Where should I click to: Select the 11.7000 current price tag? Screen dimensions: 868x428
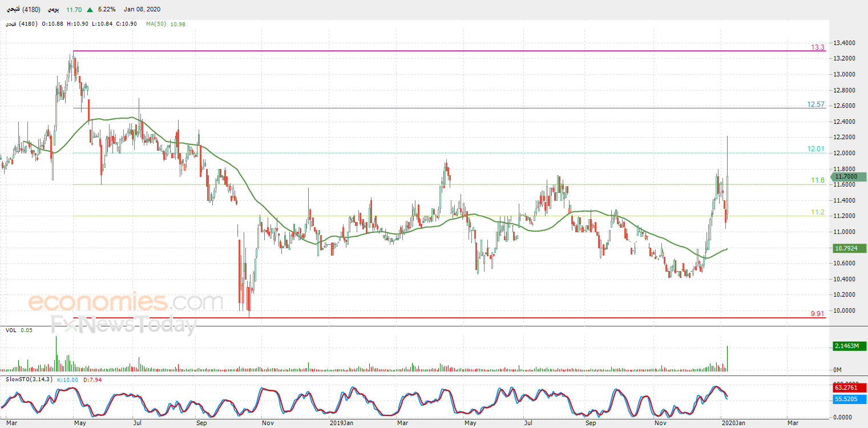click(x=850, y=177)
